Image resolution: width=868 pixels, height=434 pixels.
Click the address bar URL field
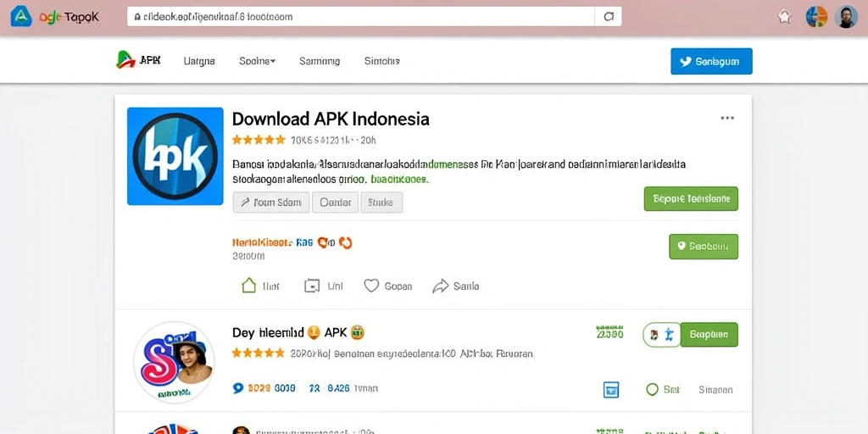pyautogui.click(x=361, y=17)
